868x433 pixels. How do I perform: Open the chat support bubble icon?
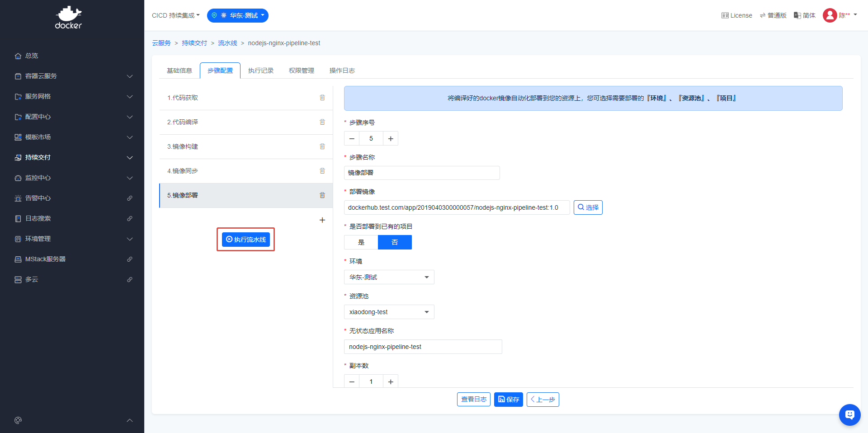pos(849,414)
